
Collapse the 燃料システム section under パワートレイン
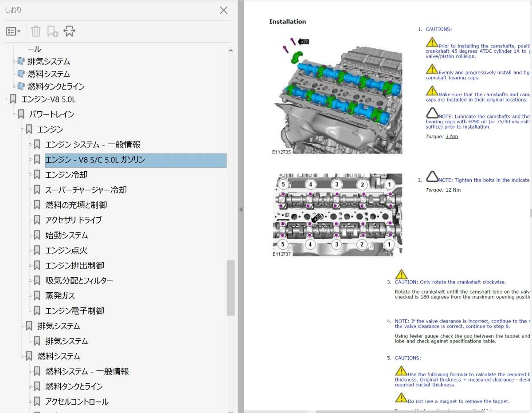(22, 356)
